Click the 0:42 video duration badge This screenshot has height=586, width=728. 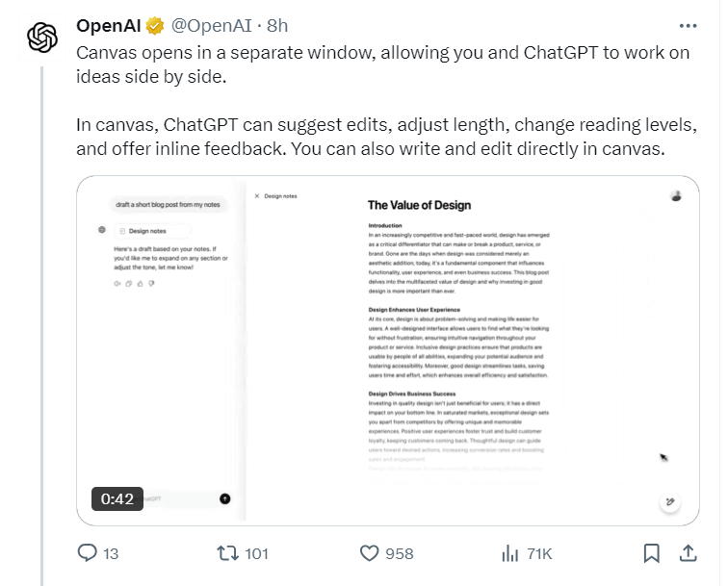tap(117, 498)
